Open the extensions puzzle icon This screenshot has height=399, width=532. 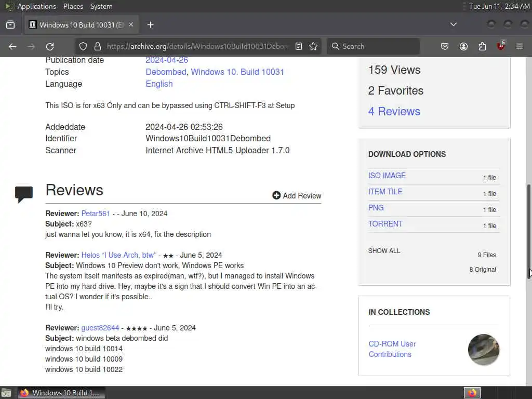click(482, 46)
